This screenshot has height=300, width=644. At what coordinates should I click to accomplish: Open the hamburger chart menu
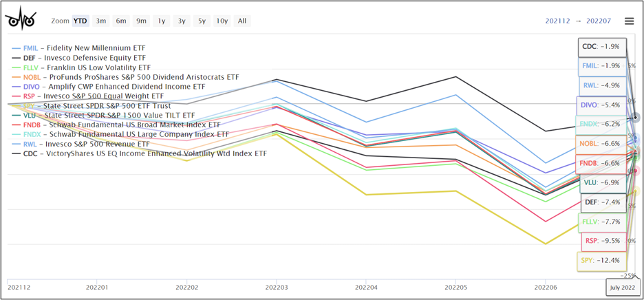pos(629,21)
